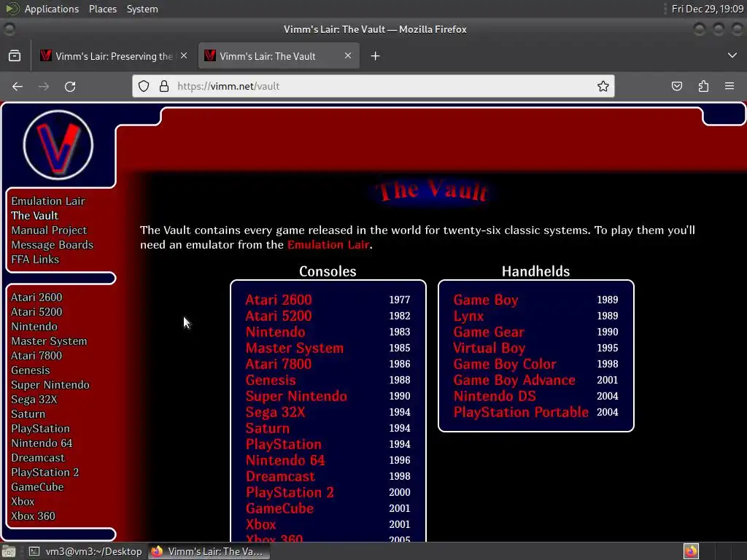
Task: Open Saturn in the Consoles list
Action: pos(268,428)
